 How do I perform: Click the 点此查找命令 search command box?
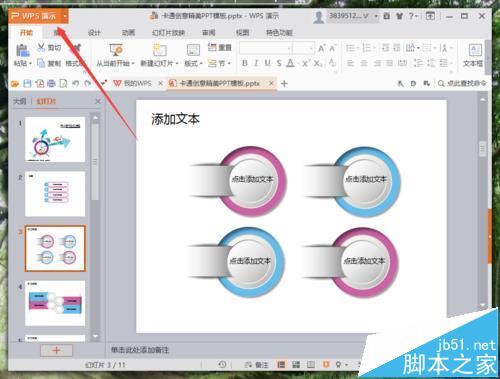tap(462, 83)
